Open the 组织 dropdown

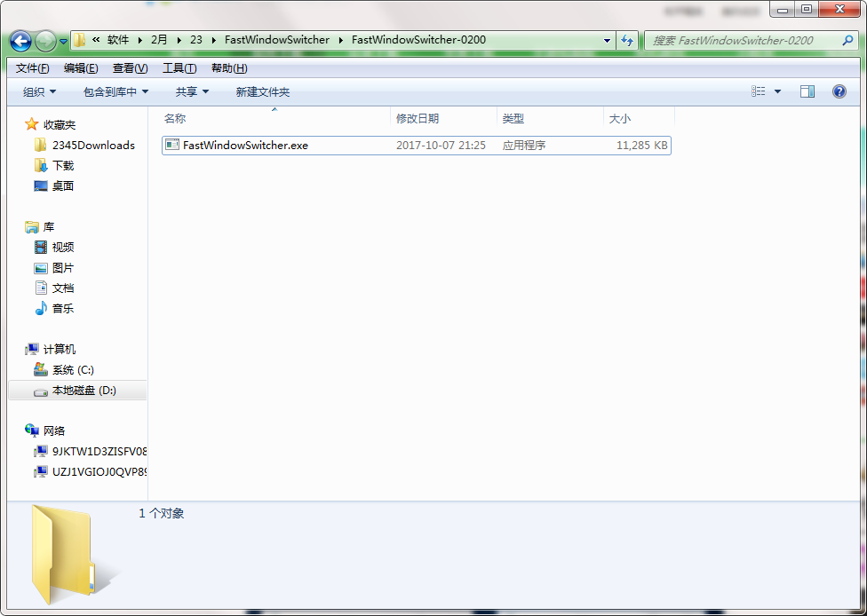39,91
